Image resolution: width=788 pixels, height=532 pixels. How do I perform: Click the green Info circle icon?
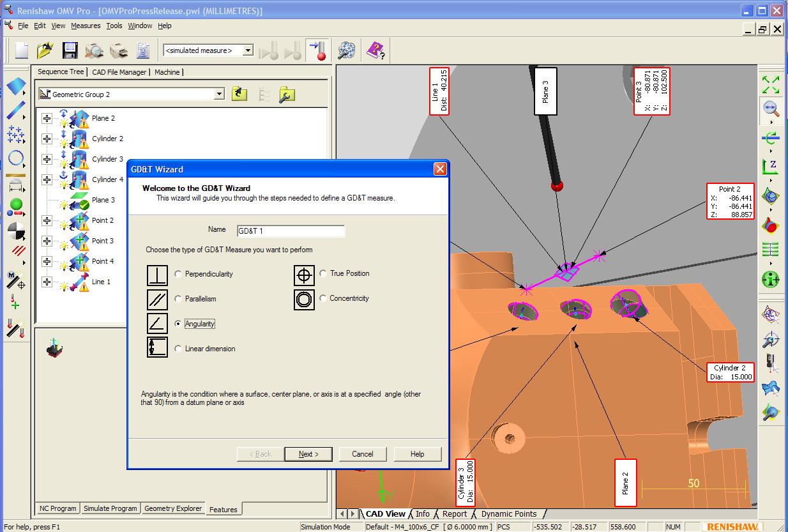(x=771, y=279)
